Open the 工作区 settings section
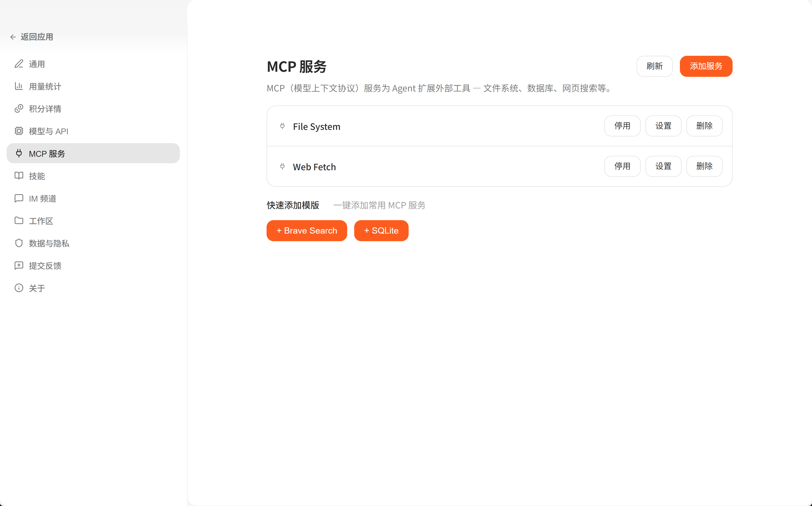This screenshot has width=812, height=506. point(41,221)
